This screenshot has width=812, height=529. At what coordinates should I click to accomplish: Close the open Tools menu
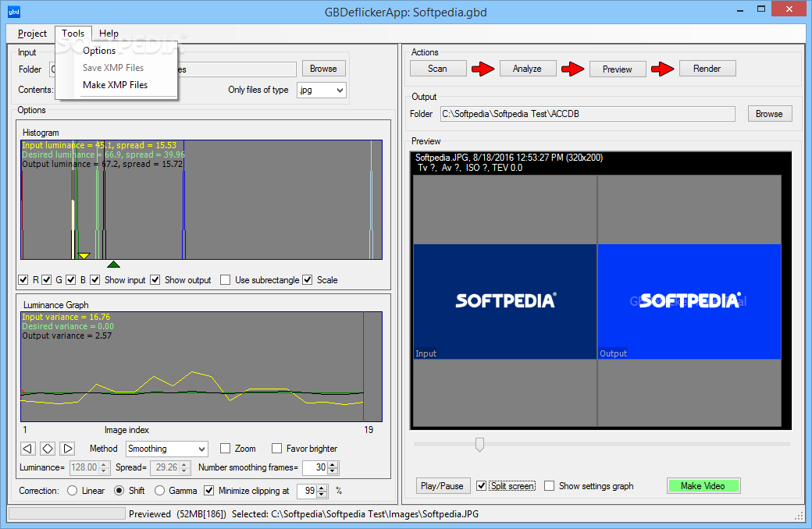[73, 33]
